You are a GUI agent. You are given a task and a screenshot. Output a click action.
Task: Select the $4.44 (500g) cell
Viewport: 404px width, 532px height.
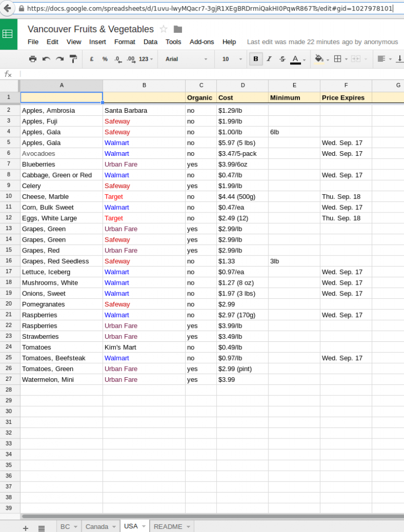[x=242, y=196]
